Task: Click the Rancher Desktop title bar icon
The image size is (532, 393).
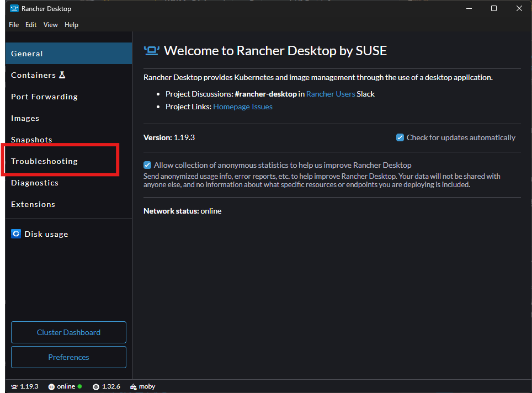Action: [x=14, y=8]
